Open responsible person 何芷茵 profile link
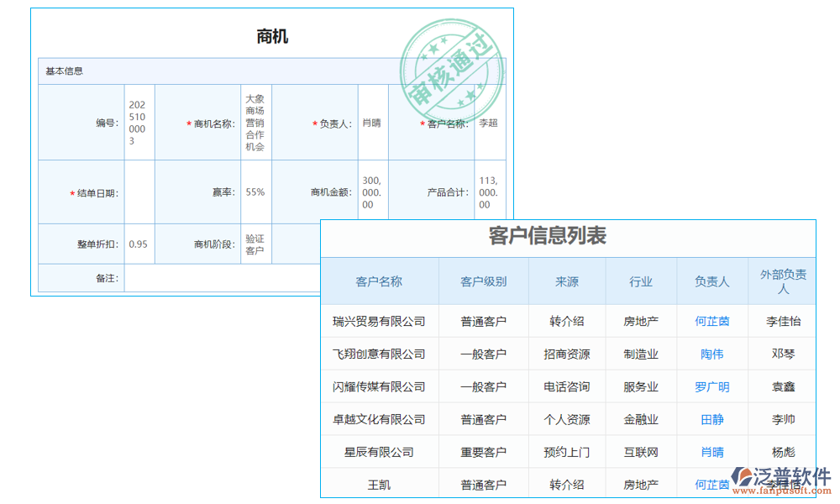Screen dimensions: 840x504 click(711, 321)
